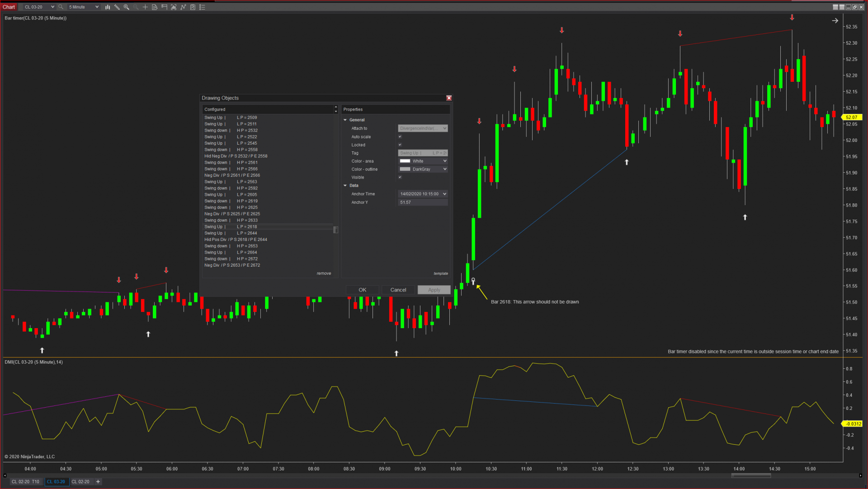Open the Anchor Time dropdown

coord(444,194)
